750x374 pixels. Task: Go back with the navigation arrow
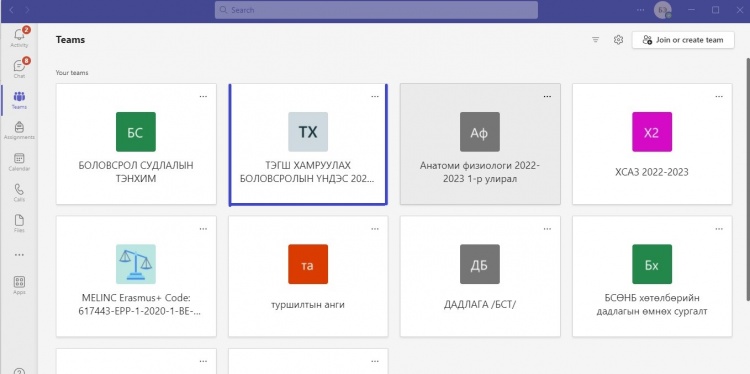point(11,10)
